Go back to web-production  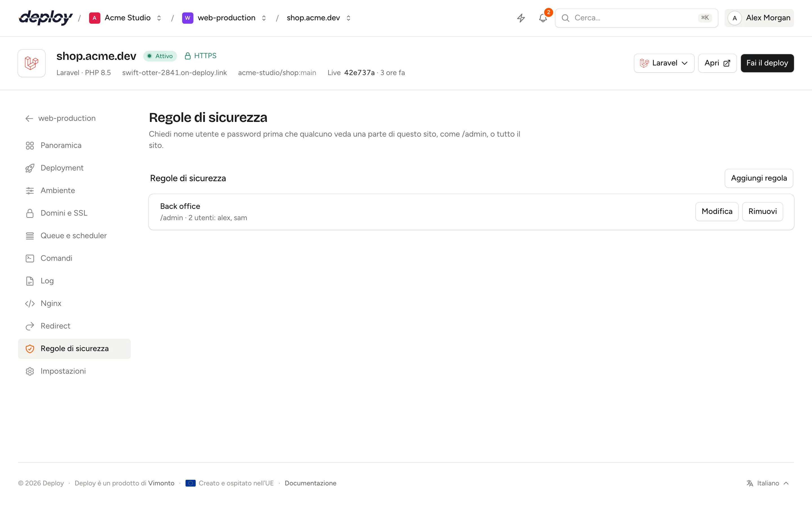(x=60, y=118)
